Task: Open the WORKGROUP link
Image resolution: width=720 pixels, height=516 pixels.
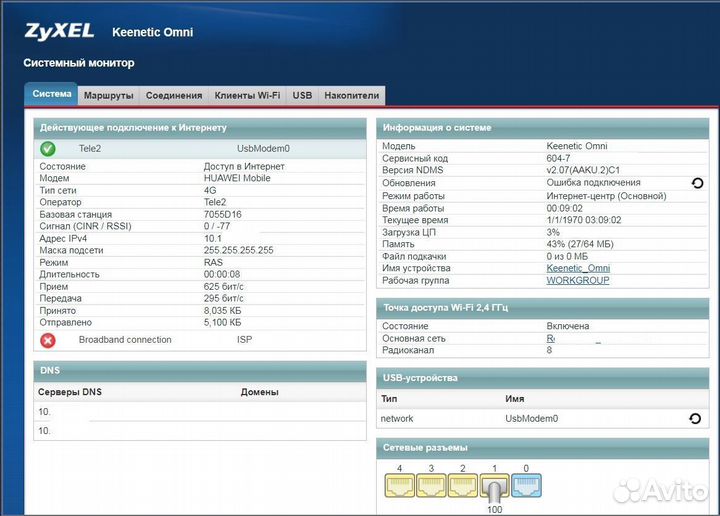Action: tap(578, 280)
